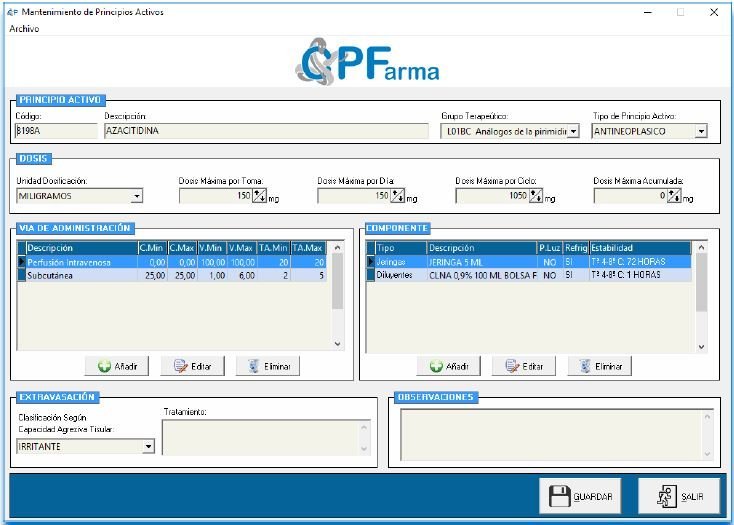This screenshot has height=525, width=734.
Task: Edit the selected administration route
Action: 192,366
